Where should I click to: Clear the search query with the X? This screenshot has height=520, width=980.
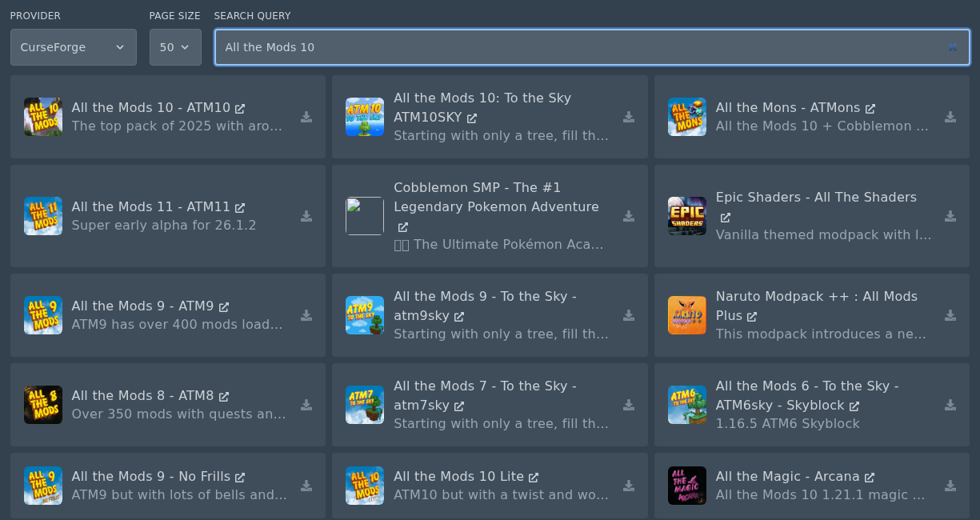[x=953, y=47]
